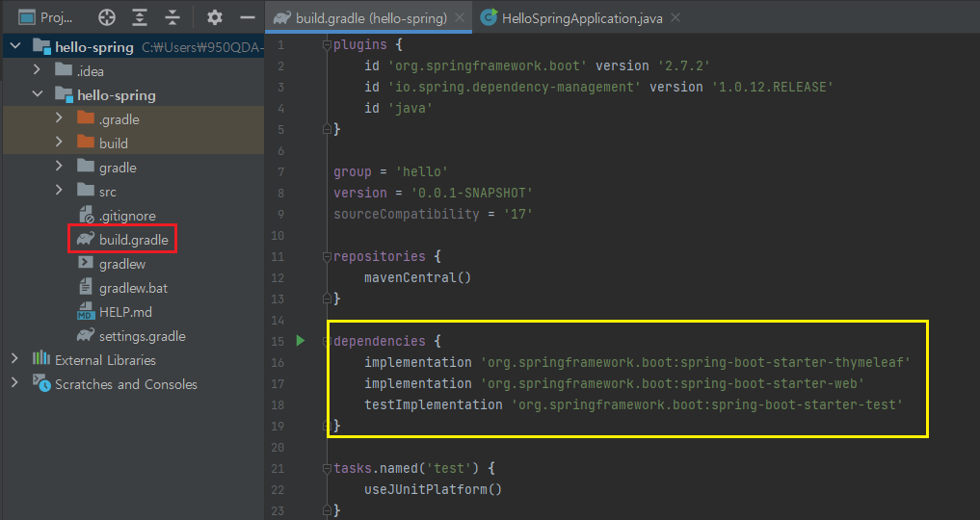The width and height of the screenshot is (980, 520).
Task: Select the gradlew script file icon
Action: (86, 263)
